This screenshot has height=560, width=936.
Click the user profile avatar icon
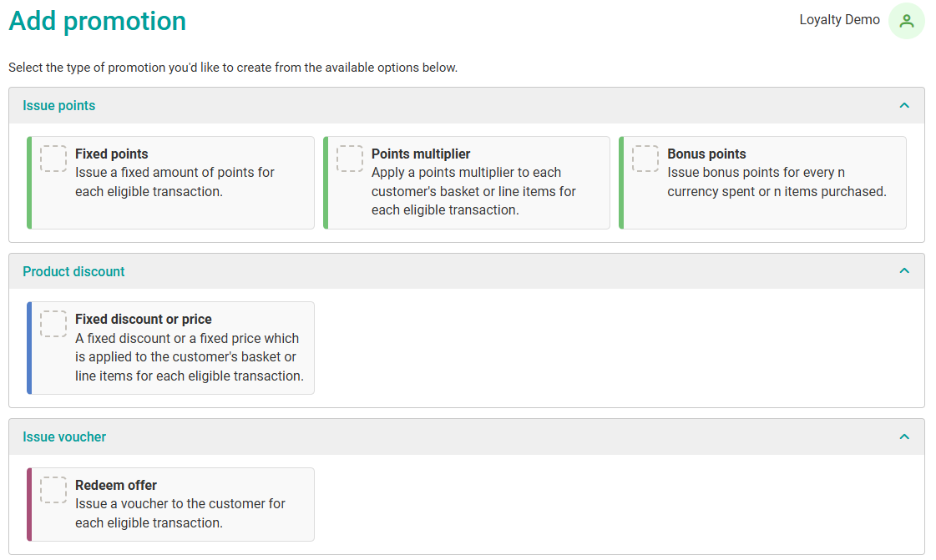[906, 21]
